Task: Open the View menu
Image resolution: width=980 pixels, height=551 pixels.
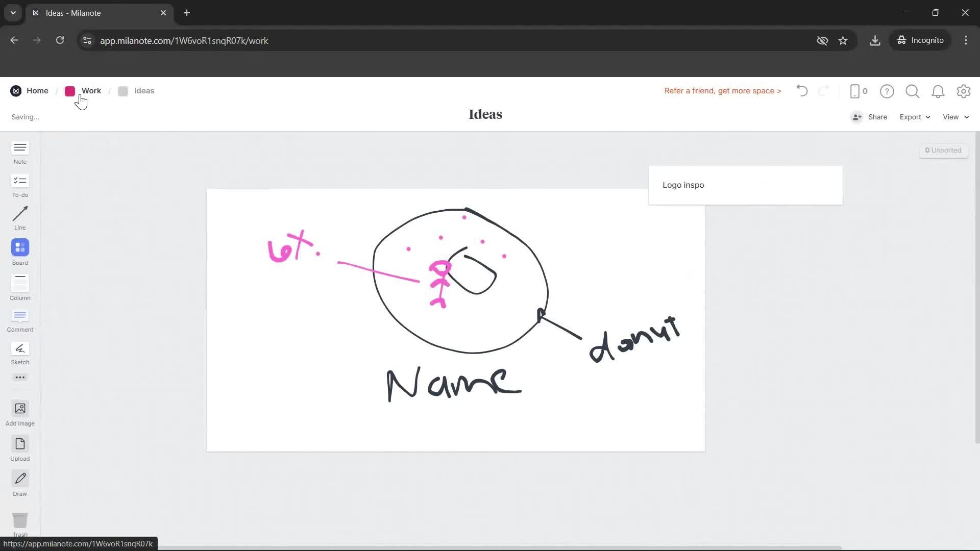Action: tap(955, 117)
